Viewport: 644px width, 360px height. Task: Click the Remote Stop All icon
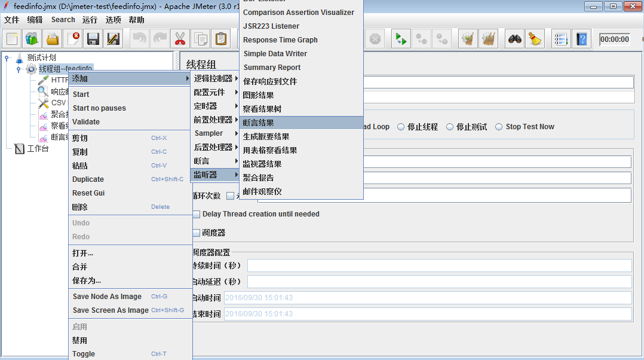421,39
